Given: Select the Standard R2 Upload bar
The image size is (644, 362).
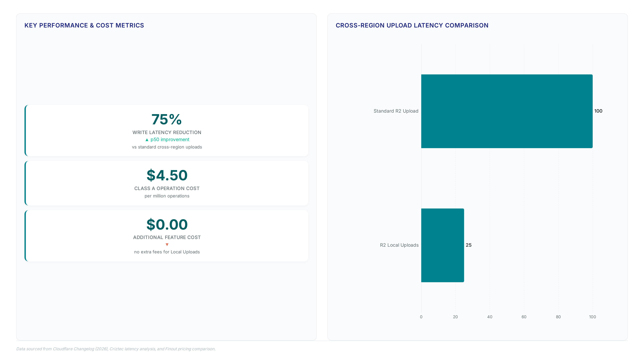Looking at the screenshot, I should pos(507,111).
